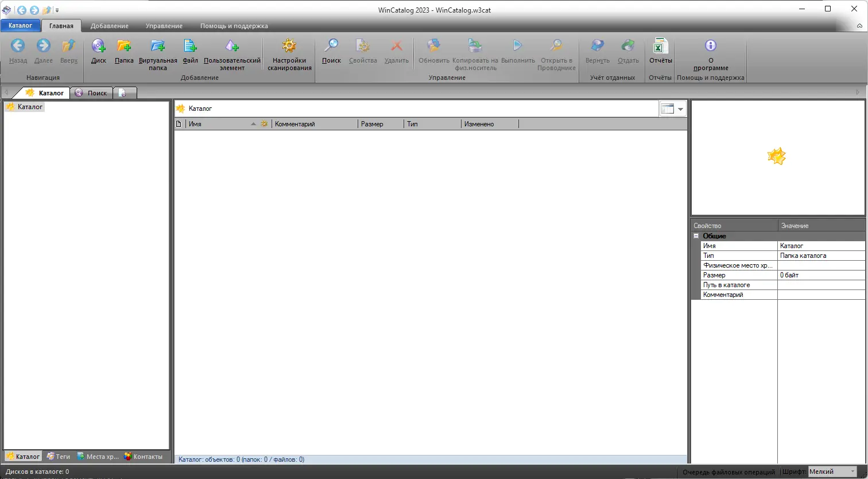Click the Каталог path address bar
Screen dimensions: 868x479
click(416, 109)
